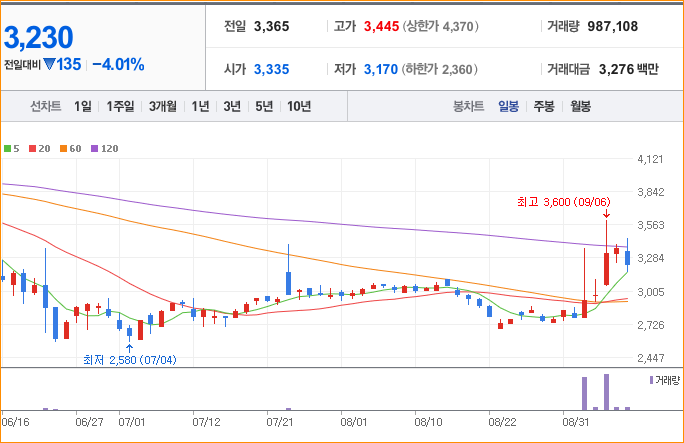This screenshot has height=443, width=684.
Task: Click the 08/31 date axis label
Action: pos(576,422)
